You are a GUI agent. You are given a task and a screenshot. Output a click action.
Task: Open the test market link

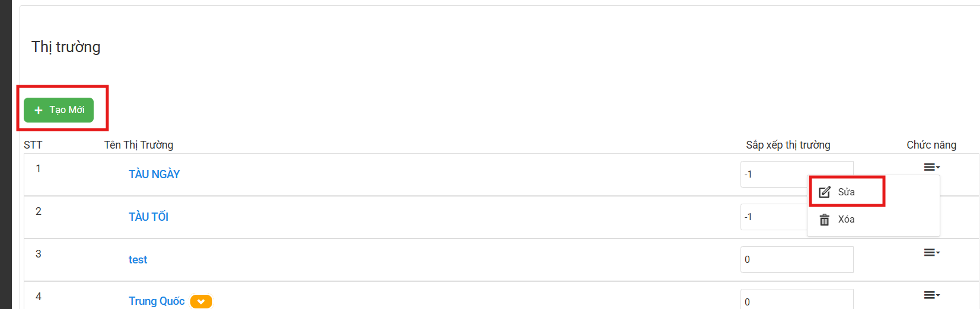tap(138, 259)
